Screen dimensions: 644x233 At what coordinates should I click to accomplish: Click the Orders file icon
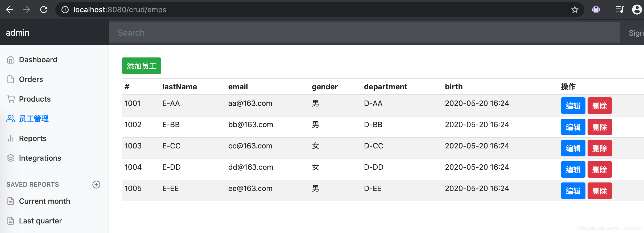point(11,79)
